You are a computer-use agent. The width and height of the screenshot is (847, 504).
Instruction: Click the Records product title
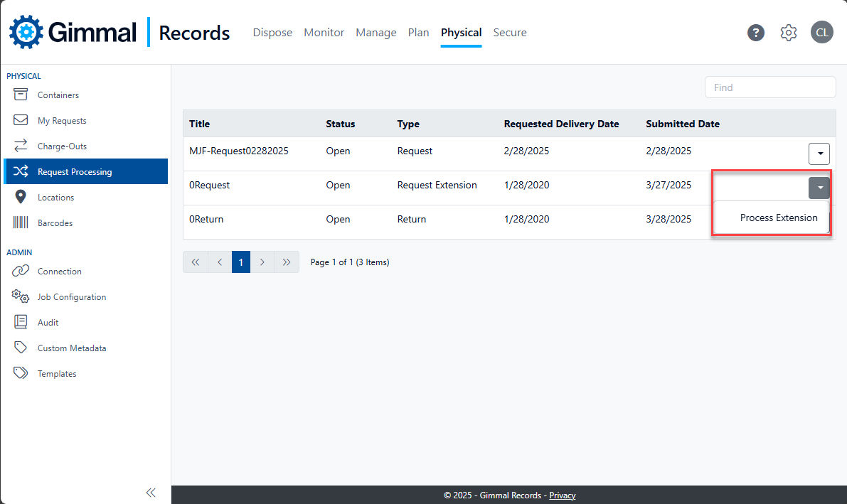(x=194, y=33)
